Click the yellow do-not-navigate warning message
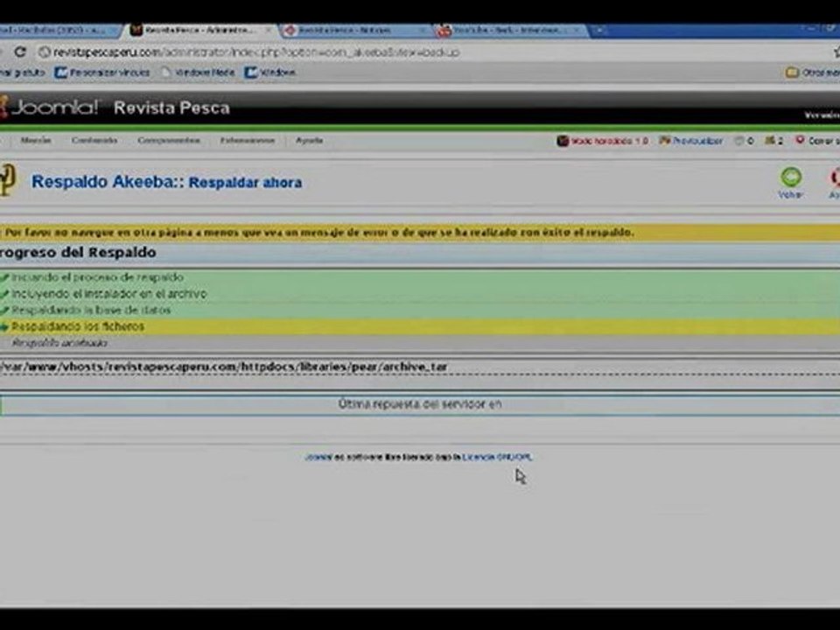This screenshot has width=840, height=630. pos(420,233)
